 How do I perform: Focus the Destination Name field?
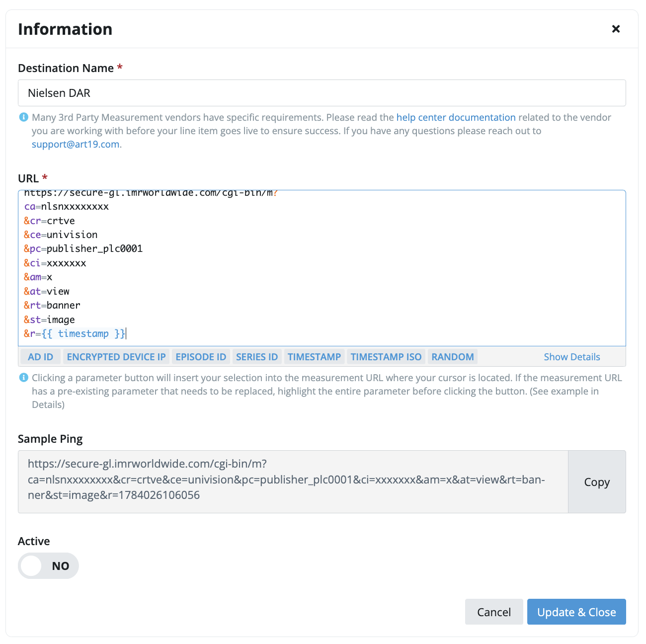(x=322, y=93)
